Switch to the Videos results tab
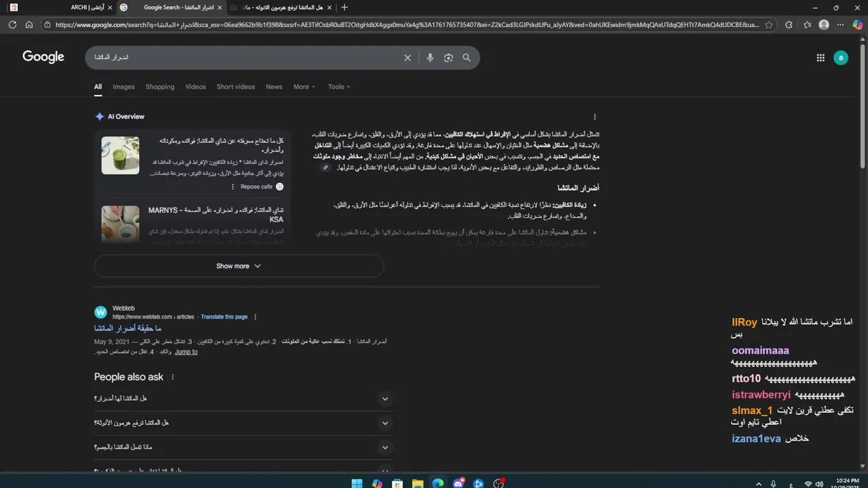The height and width of the screenshot is (488, 868). click(x=195, y=87)
